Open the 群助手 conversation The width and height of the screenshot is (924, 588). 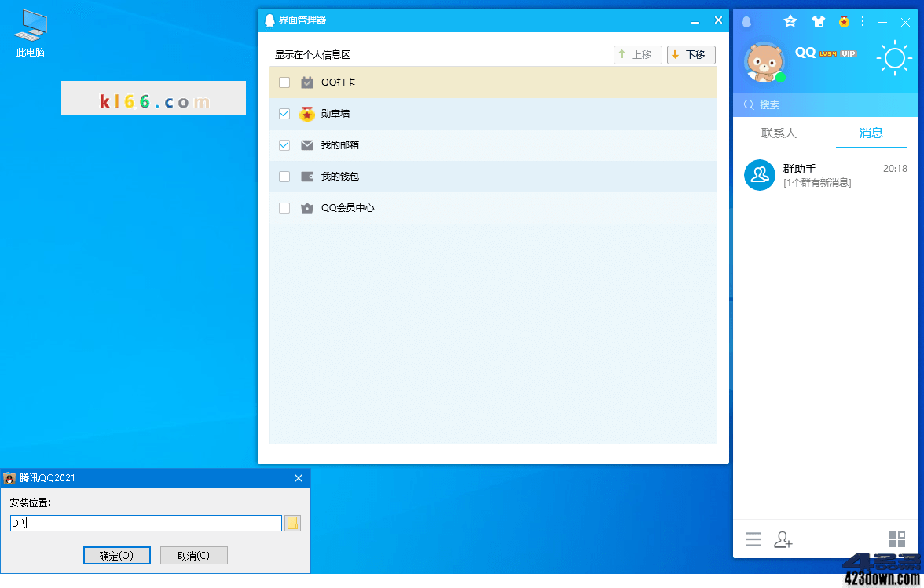825,175
